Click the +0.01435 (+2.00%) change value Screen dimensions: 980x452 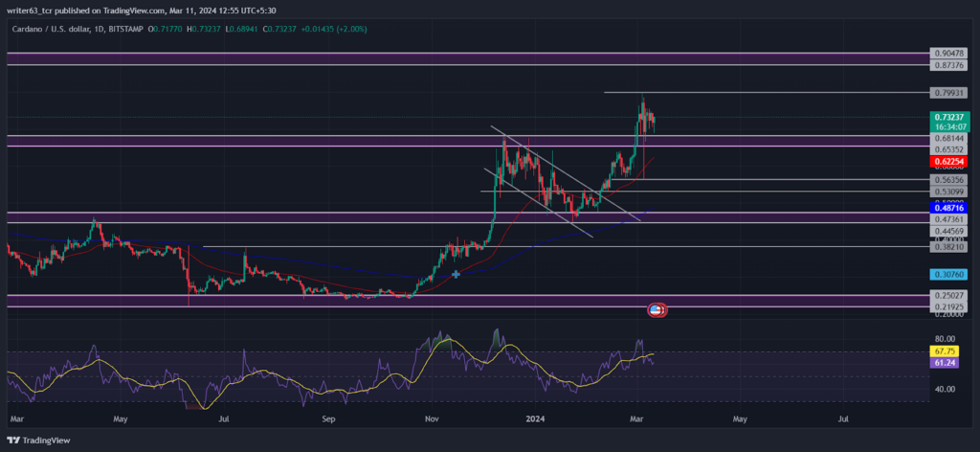(x=336, y=30)
